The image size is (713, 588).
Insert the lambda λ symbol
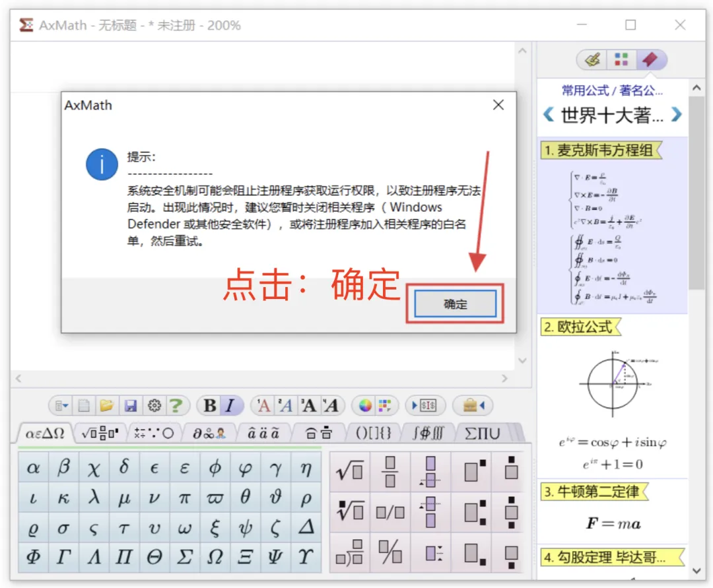coord(94,498)
